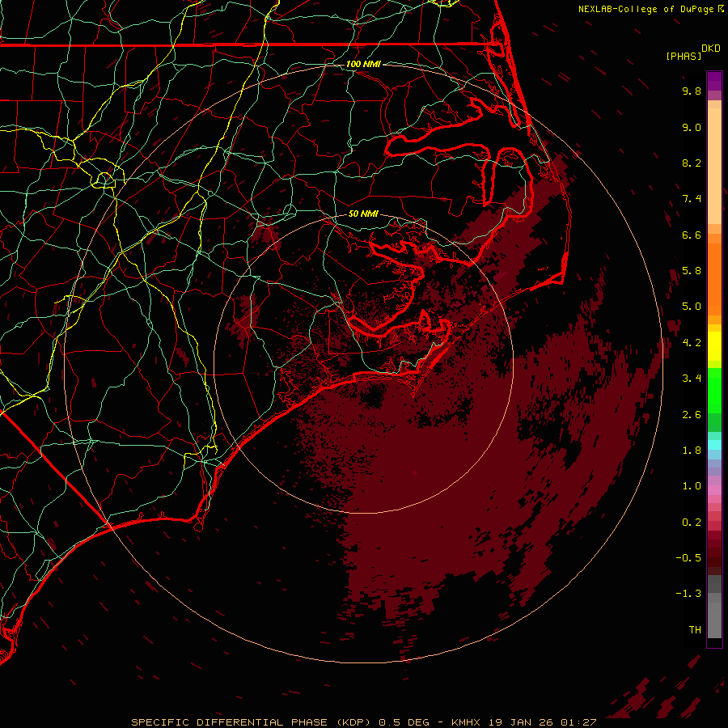Click the 6.6 value on the color scale

coord(692,235)
